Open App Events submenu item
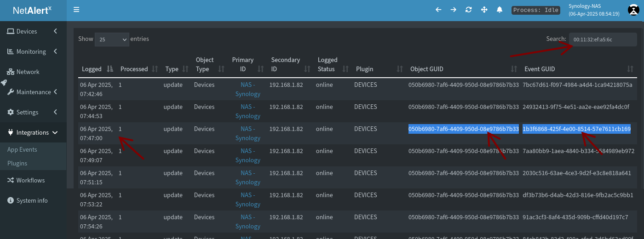Image resolution: width=644 pixels, height=239 pixels. click(x=22, y=149)
